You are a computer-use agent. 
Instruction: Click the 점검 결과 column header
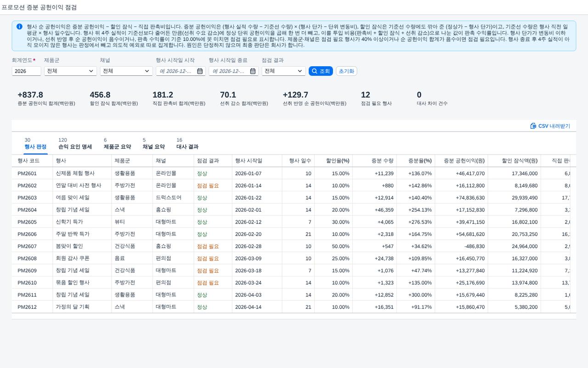(213, 161)
